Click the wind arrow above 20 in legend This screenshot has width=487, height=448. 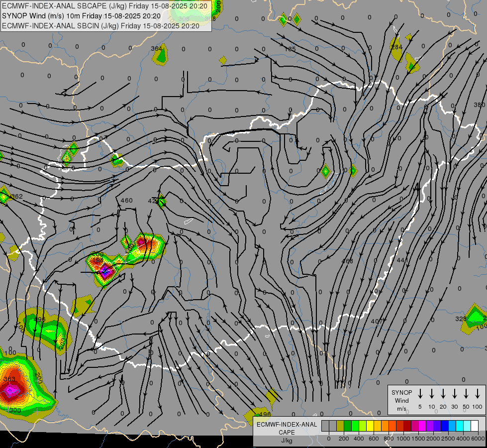(x=443, y=393)
